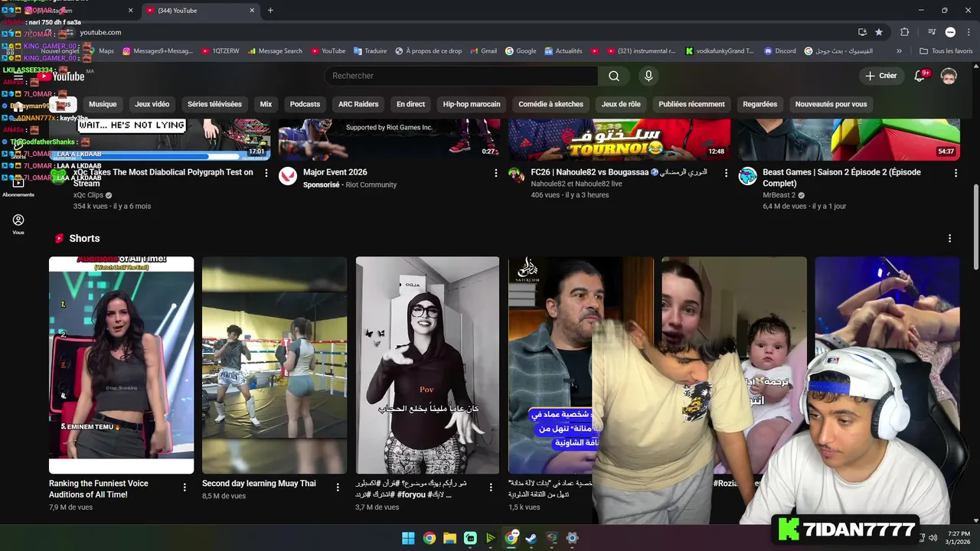Select the Hip-hop marocain filter chip
This screenshot has height=551, width=980.
(472, 104)
